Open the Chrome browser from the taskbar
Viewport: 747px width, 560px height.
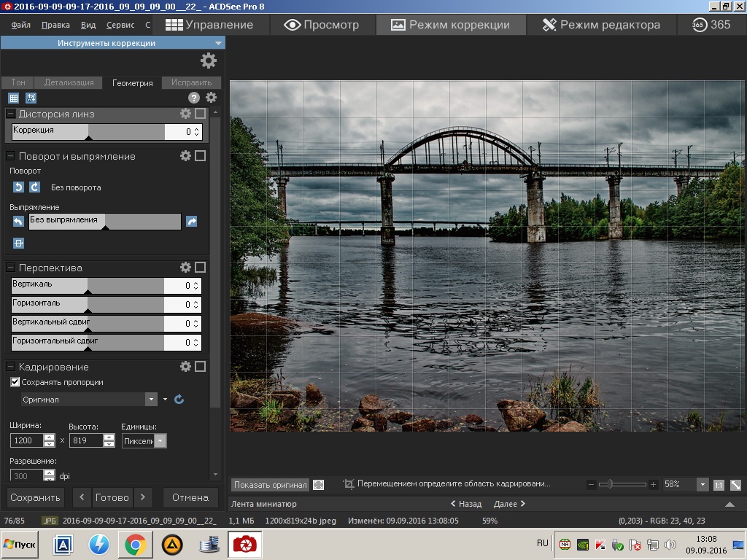(135, 545)
